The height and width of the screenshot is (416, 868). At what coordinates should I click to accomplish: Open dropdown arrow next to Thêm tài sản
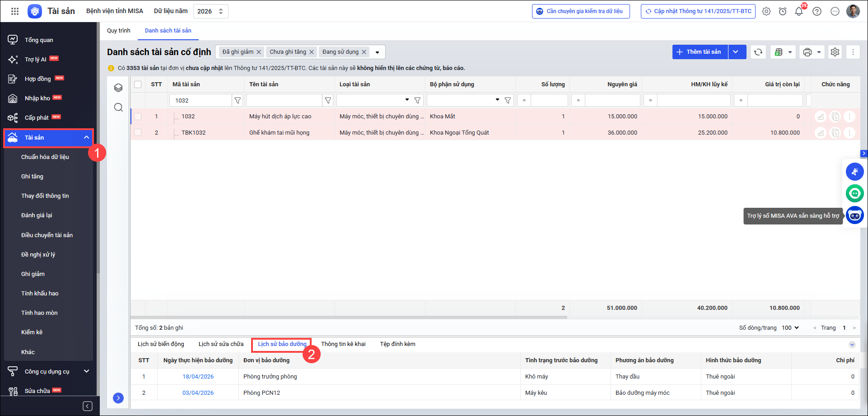pyautogui.click(x=736, y=52)
